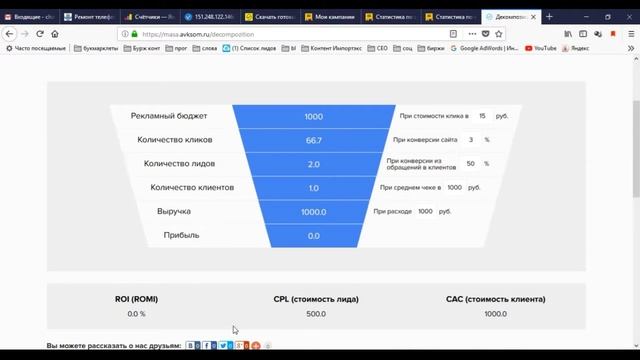Open the Контент Импортэкс bookmarks folder
The image size is (640, 360).
331,48
